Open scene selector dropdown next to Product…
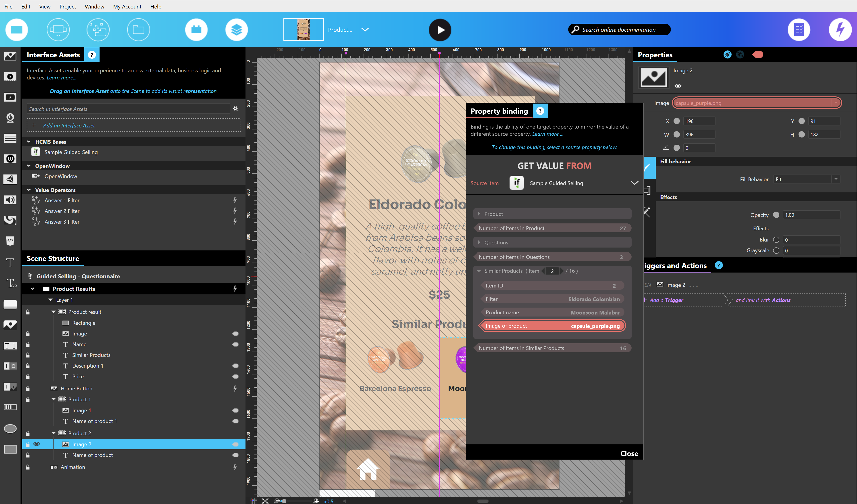The image size is (857, 504). tap(365, 30)
